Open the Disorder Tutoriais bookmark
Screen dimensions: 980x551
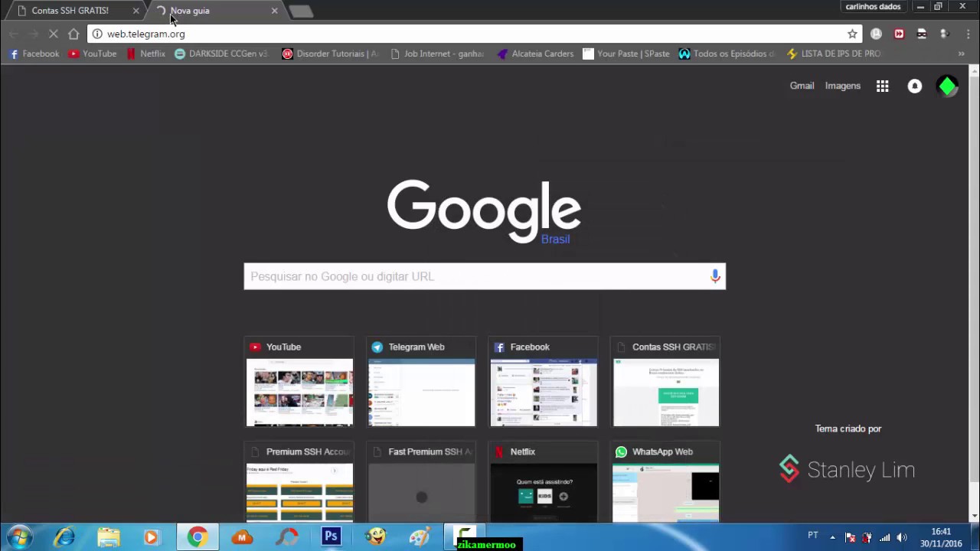(330, 54)
